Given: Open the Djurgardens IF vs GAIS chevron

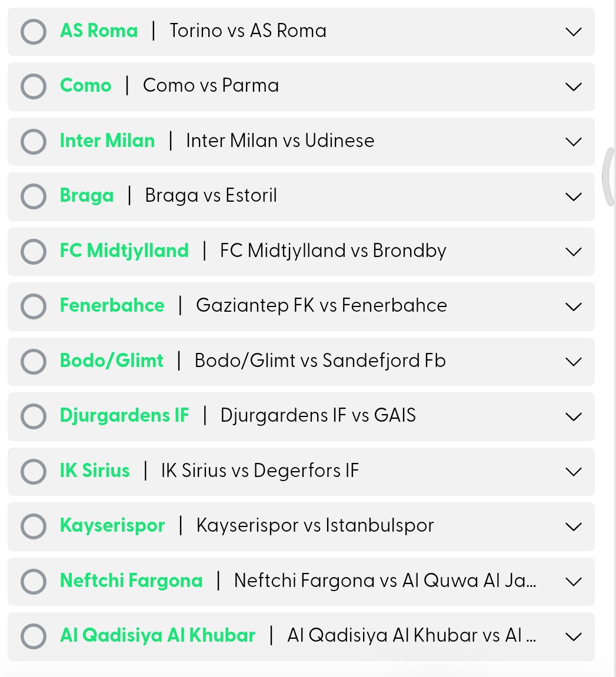Looking at the screenshot, I should (573, 416).
